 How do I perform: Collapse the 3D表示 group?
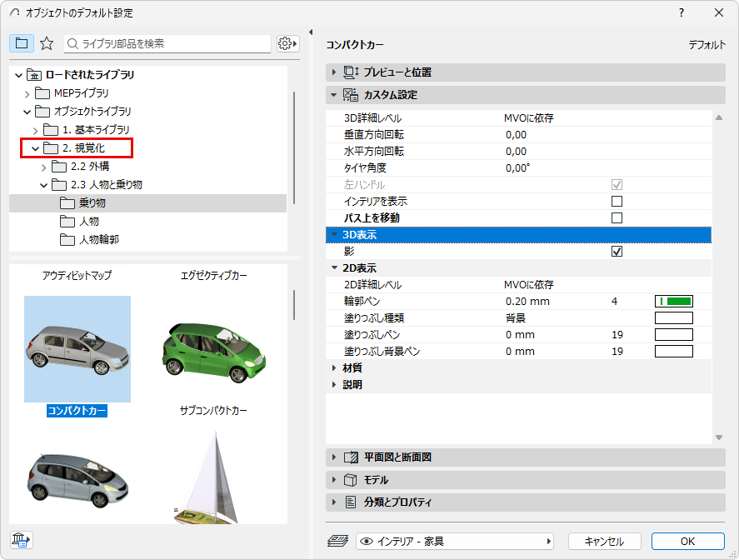[x=334, y=234]
